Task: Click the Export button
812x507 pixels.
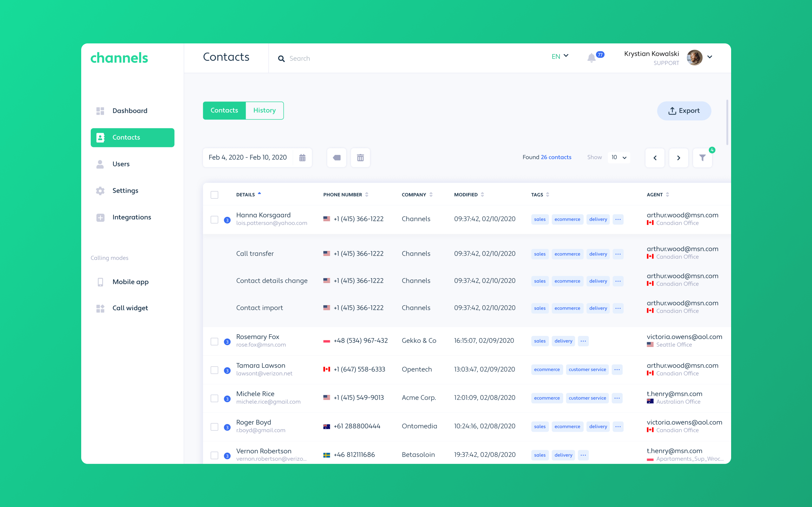Action: (x=684, y=111)
